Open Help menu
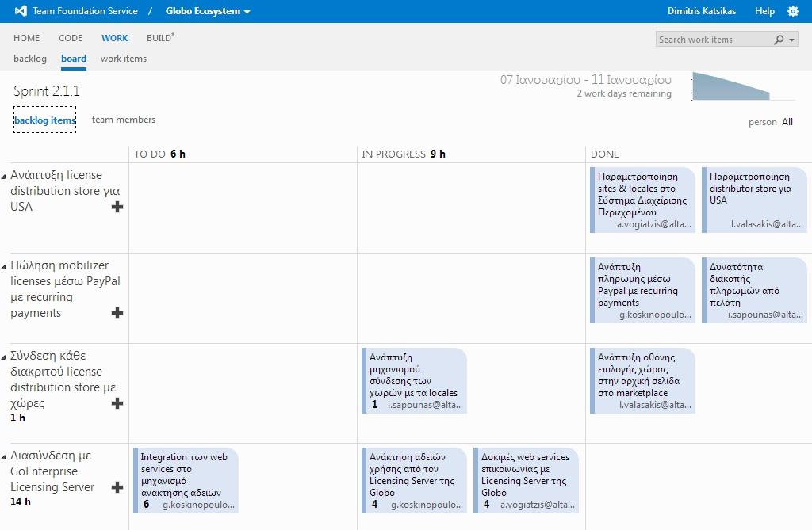812x530 pixels. tap(764, 11)
